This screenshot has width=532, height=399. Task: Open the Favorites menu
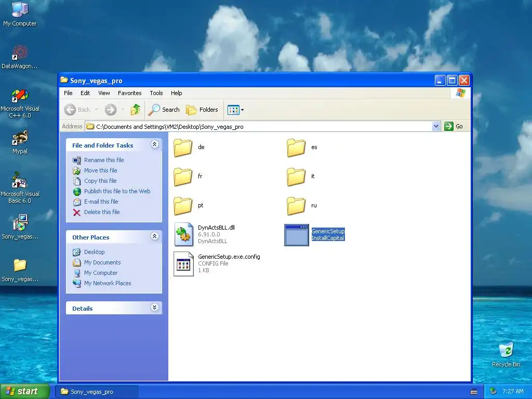coord(129,93)
